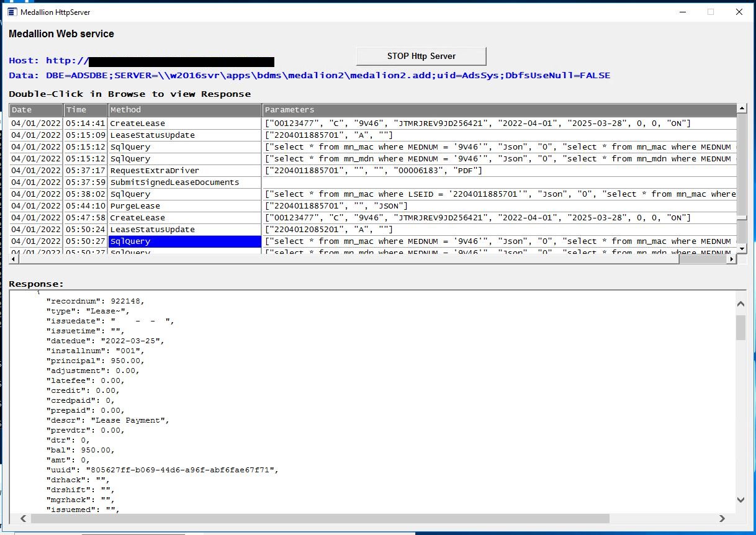756x535 pixels.
Task: Click the parameters cell of the PurgeLease row
Action: pos(500,206)
